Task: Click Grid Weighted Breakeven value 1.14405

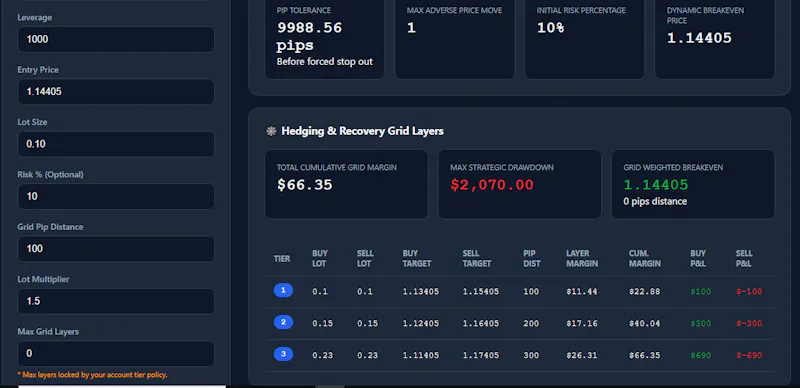Action: click(x=656, y=185)
